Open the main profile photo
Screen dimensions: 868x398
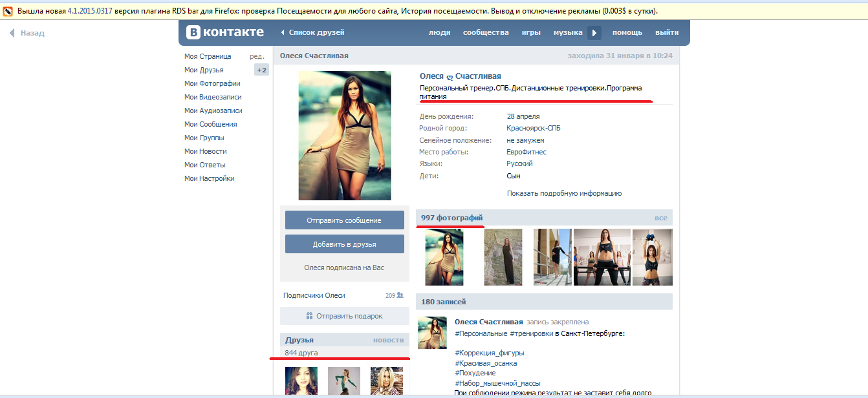[344, 135]
